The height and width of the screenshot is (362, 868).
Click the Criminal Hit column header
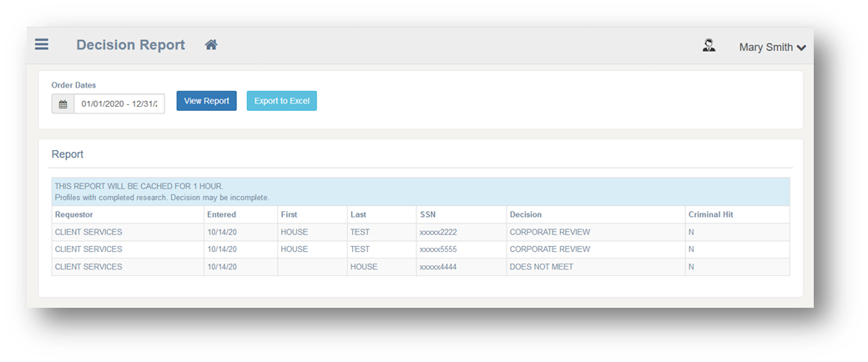tap(711, 214)
